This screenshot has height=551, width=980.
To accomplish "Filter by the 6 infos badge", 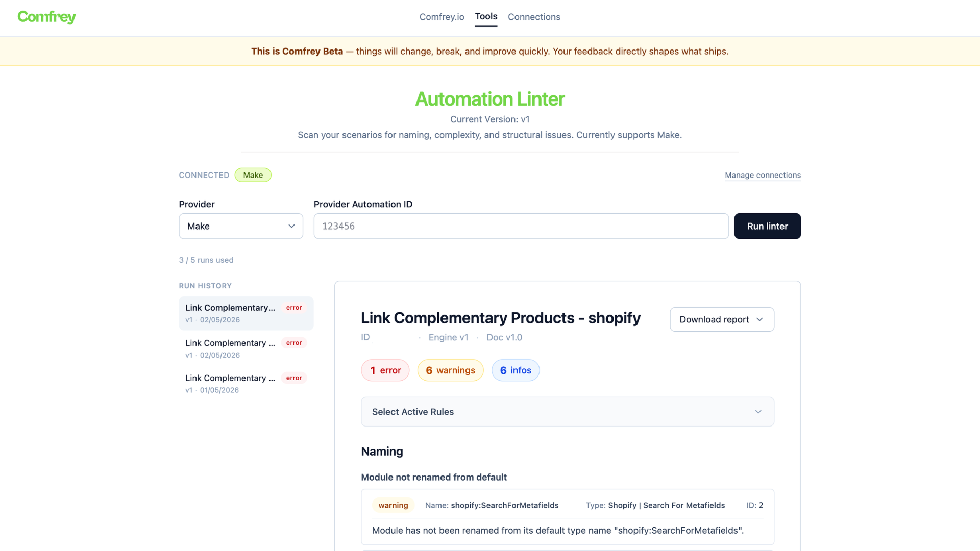I will [x=516, y=370].
